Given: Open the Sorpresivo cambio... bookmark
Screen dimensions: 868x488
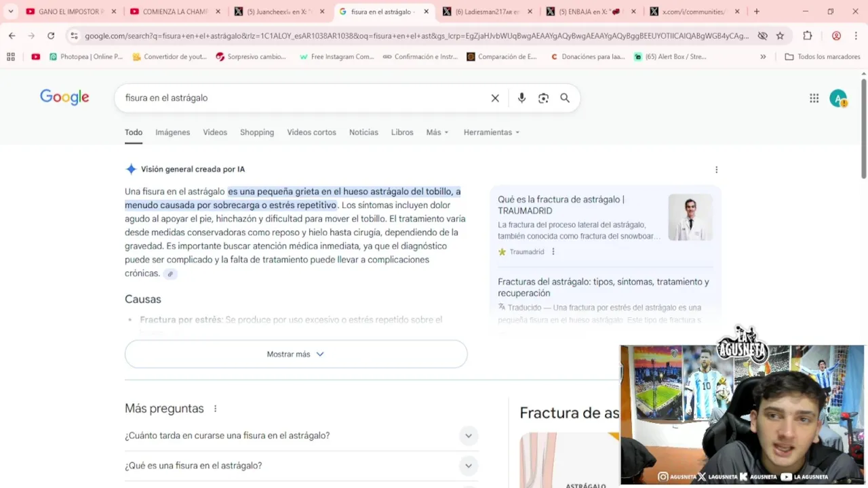Looking at the screenshot, I should click(x=251, y=57).
